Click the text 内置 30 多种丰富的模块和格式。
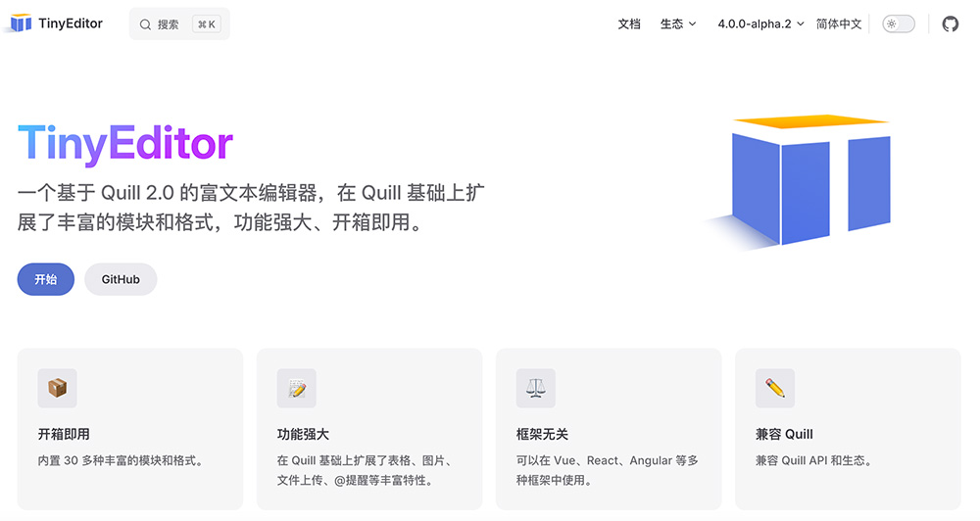Image resolution: width=980 pixels, height=521 pixels. (122, 460)
